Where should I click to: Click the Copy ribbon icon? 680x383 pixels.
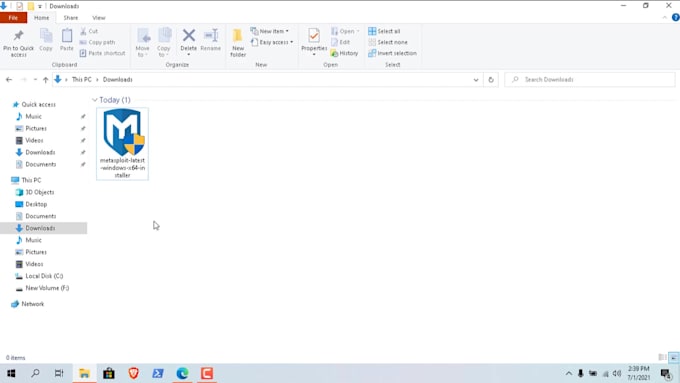(46, 36)
